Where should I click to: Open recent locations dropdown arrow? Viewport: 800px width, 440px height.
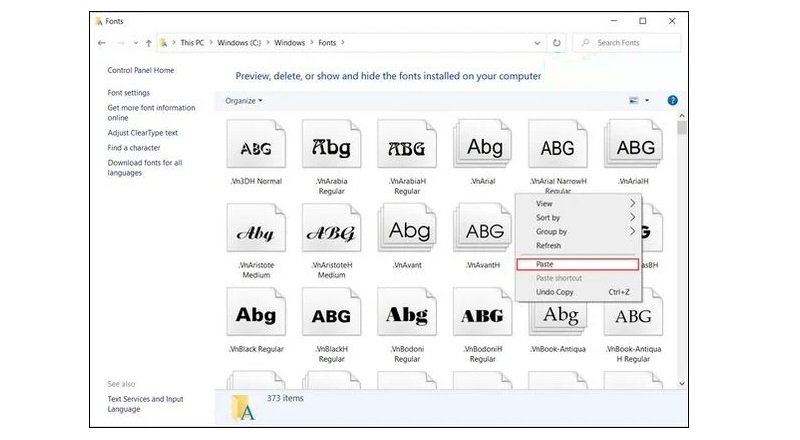(x=135, y=43)
